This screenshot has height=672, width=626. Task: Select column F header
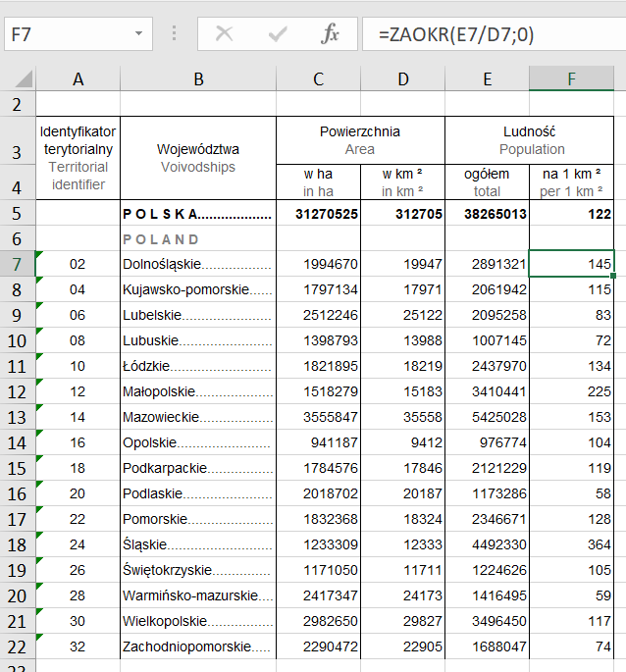[571, 79]
